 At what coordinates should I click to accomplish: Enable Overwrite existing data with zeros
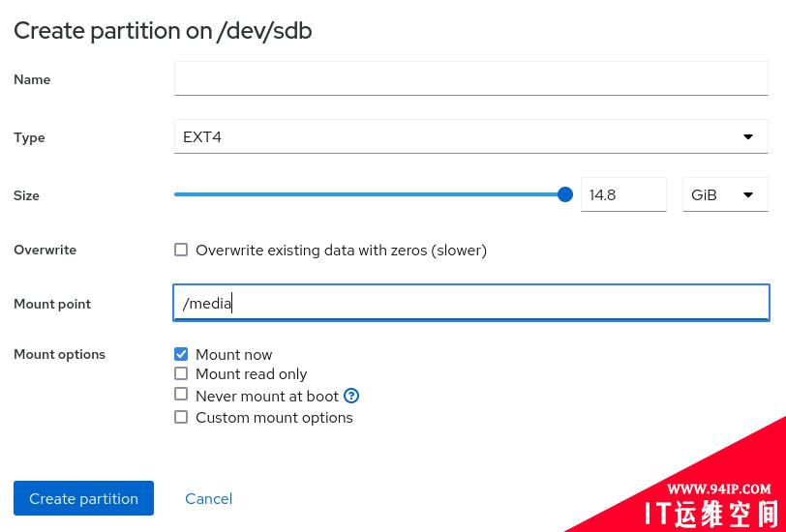pos(181,250)
